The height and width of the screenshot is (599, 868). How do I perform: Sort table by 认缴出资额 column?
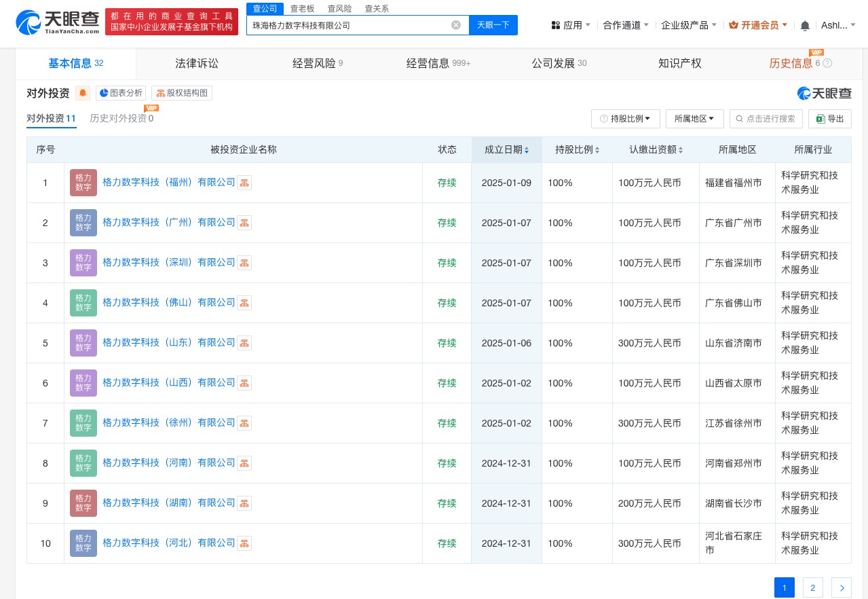tap(656, 149)
